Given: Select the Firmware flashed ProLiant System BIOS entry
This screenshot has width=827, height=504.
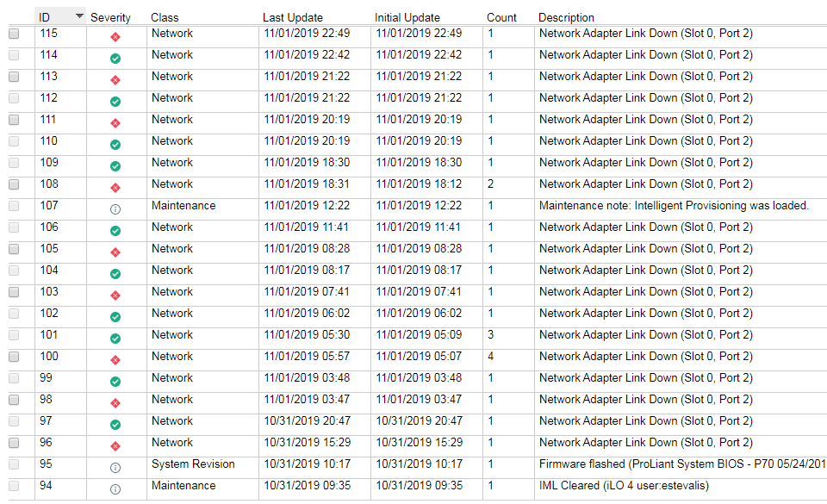Looking at the screenshot, I should tap(682, 464).
